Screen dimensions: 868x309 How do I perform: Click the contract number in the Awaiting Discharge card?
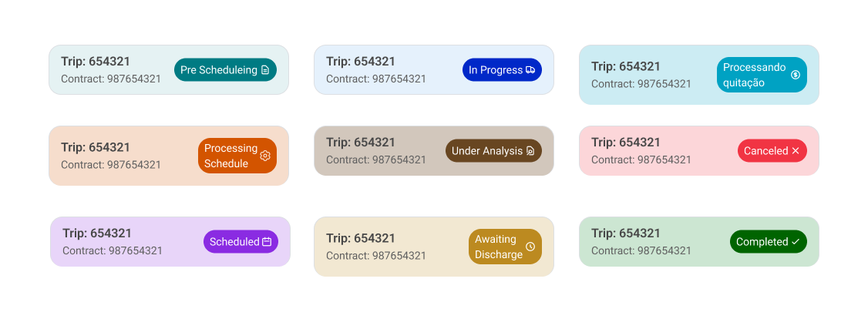tap(376, 256)
